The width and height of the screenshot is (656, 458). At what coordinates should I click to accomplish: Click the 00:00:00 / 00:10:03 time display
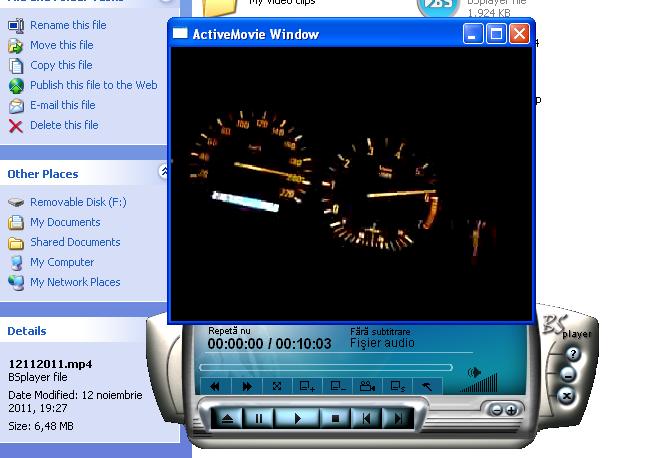click(x=269, y=344)
